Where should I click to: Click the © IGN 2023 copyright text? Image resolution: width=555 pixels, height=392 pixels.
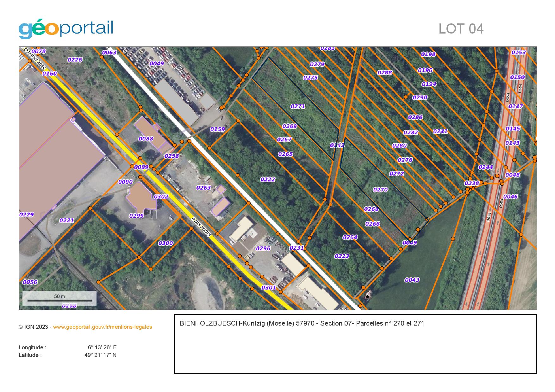coord(33,327)
